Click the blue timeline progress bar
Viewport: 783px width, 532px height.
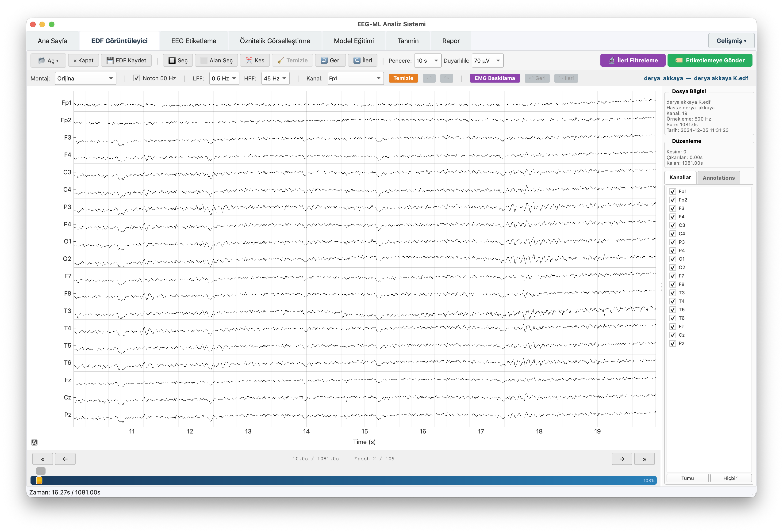[337, 480]
